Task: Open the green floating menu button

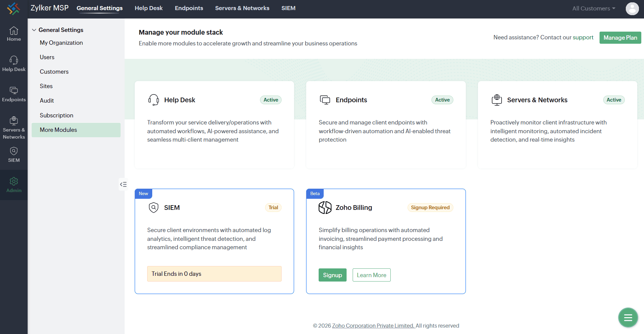Action: [628, 318]
